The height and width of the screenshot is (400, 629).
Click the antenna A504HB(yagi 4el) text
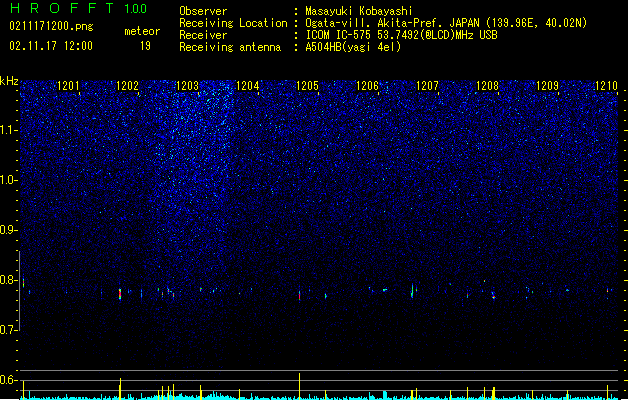coord(353,47)
